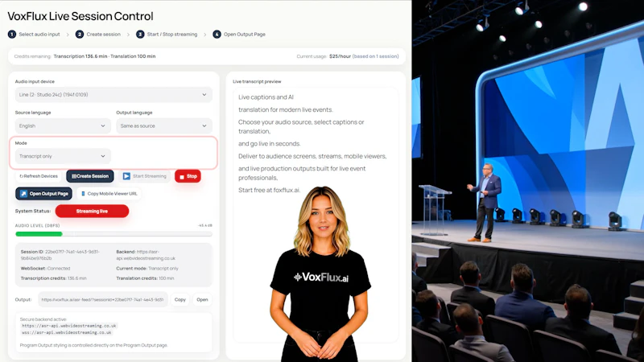Click 'and go live in seconds.' transcript line
The image size is (644, 362).
click(x=270, y=144)
